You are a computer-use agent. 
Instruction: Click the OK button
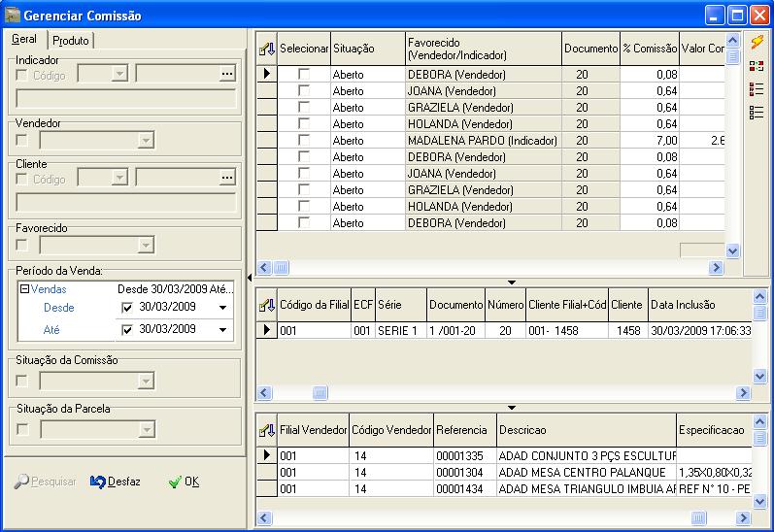[x=184, y=482]
